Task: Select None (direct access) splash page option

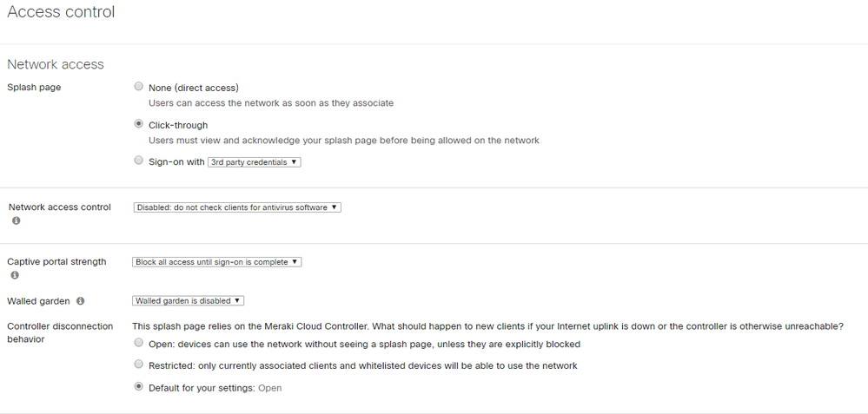Action: tap(139, 87)
